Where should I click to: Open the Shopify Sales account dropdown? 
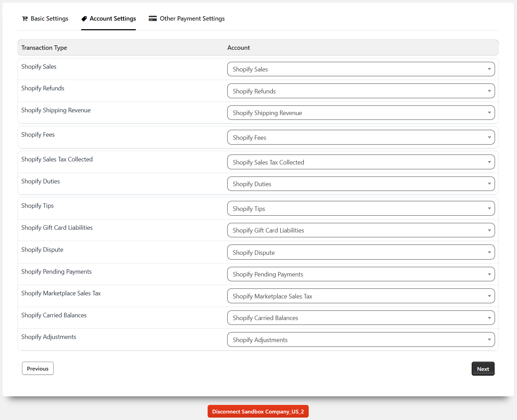coord(361,69)
